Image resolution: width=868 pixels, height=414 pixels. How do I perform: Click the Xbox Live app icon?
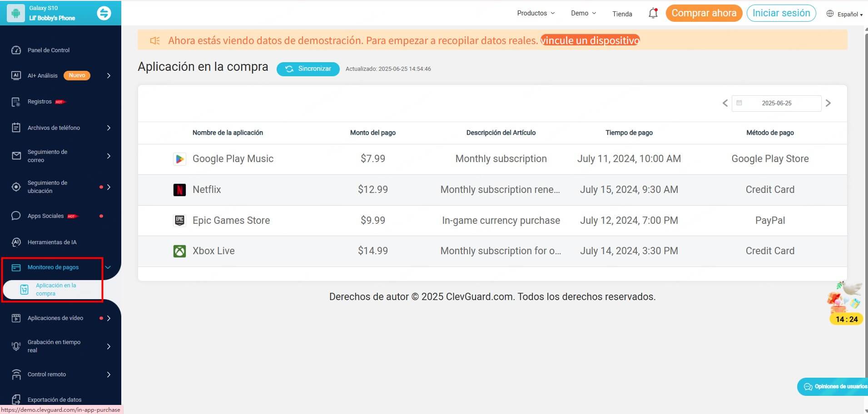179,251
